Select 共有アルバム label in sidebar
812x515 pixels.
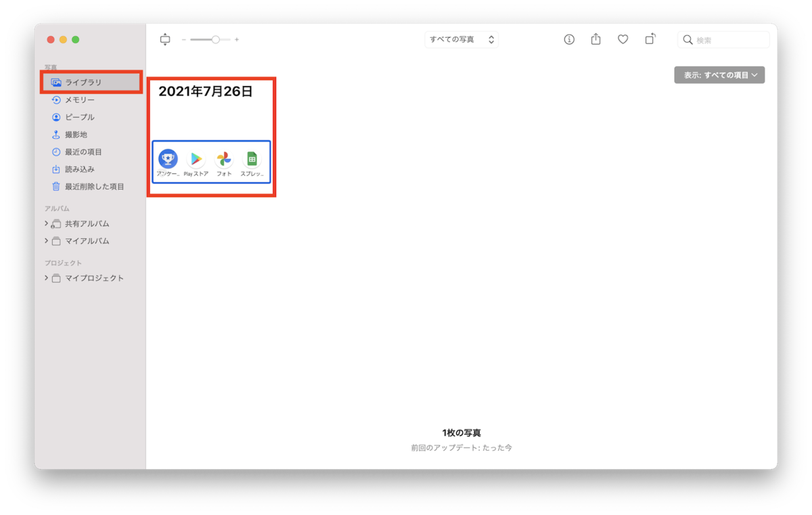tap(87, 224)
